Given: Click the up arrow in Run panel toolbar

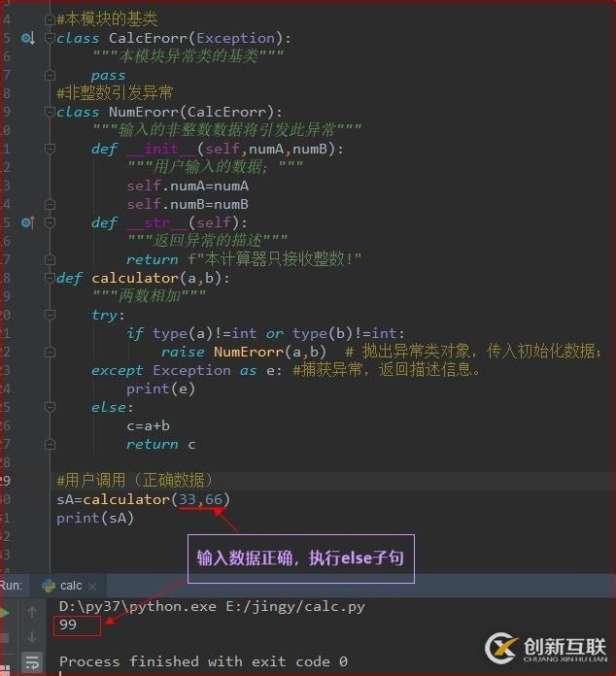Looking at the screenshot, I should click(x=32, y=612).
